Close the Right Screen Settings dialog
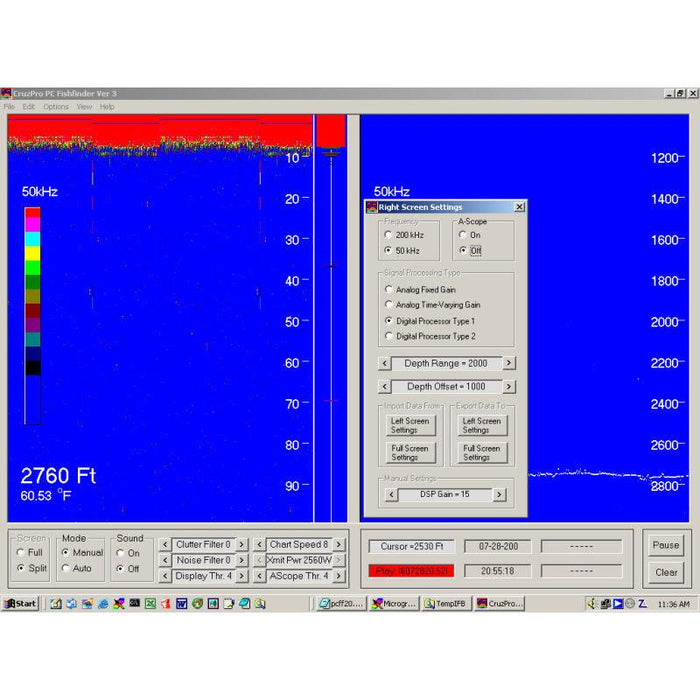 tap(519, 207)
